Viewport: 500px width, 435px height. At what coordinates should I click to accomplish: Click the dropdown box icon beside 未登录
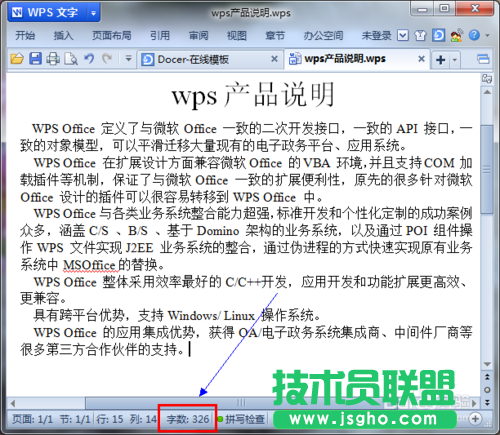tap(403, 35)
